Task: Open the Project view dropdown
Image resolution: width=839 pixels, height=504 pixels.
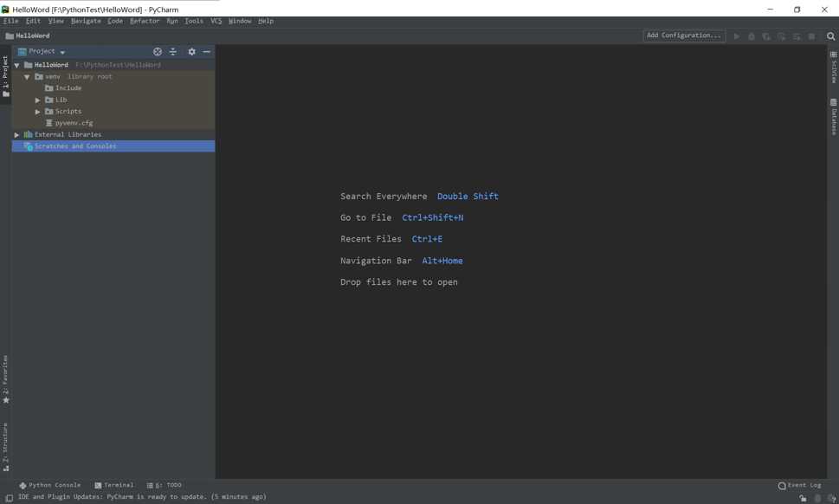Action: [x=42, y=51]
